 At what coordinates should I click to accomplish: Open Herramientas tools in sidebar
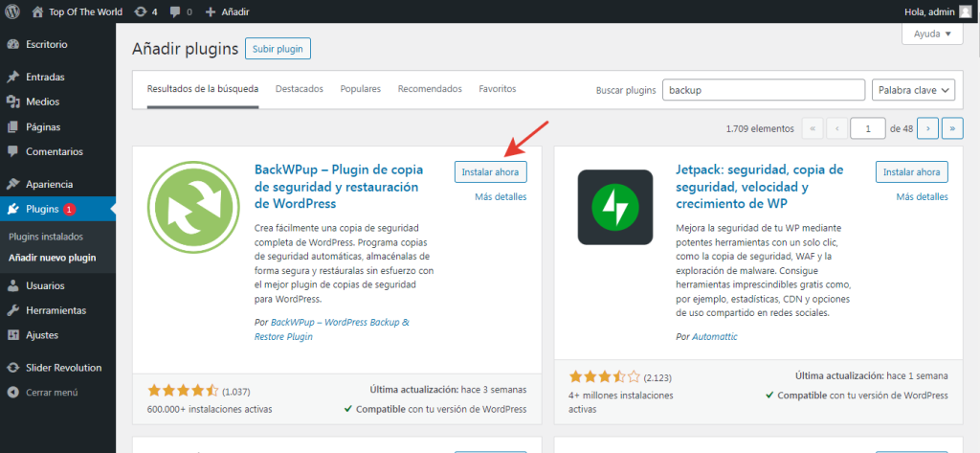click(x=56, y=310)
